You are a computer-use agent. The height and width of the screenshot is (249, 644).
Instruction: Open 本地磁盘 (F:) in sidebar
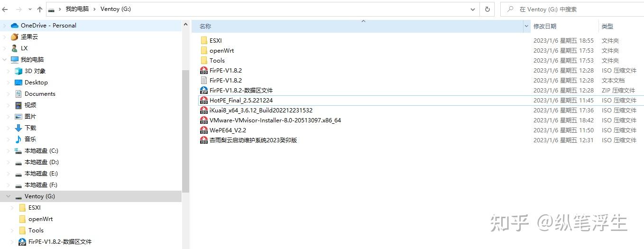click(x=41, y=185)
